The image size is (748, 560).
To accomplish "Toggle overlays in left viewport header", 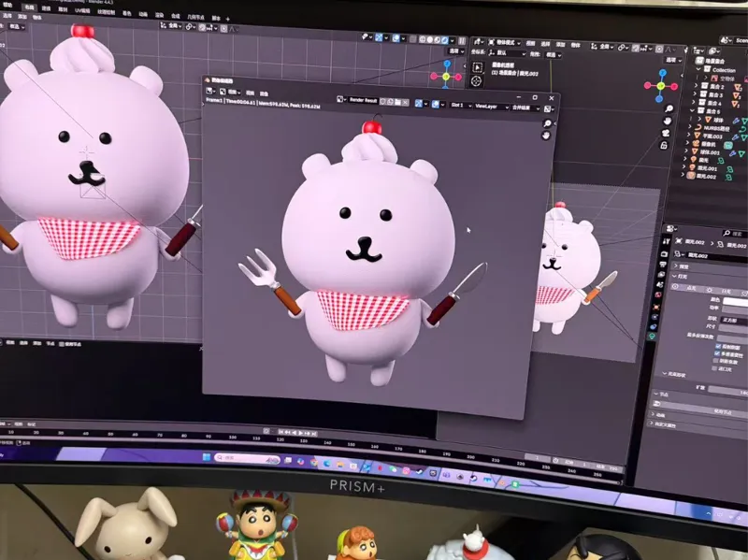I will click(396, 38).
